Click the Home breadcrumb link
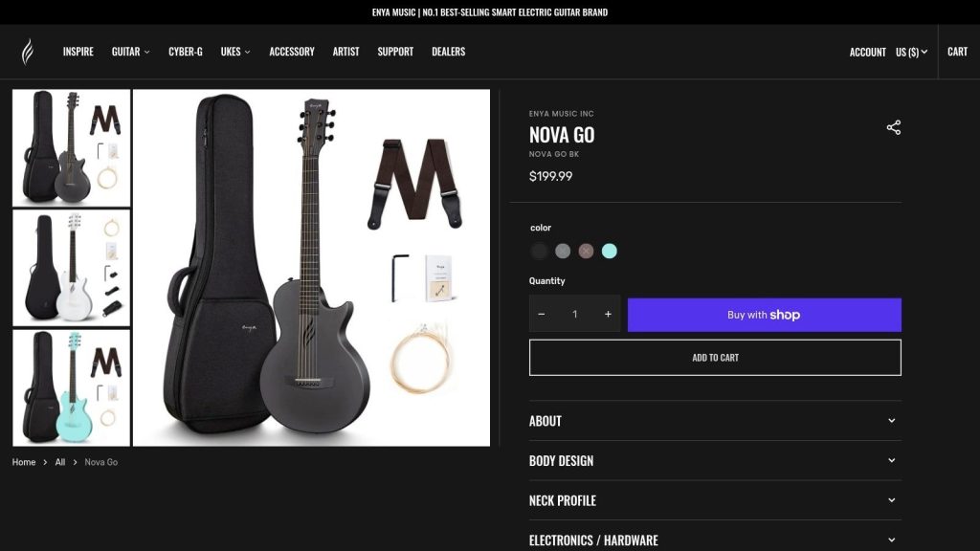Viewport: 980px width, 551px height. tap(24, 462)
